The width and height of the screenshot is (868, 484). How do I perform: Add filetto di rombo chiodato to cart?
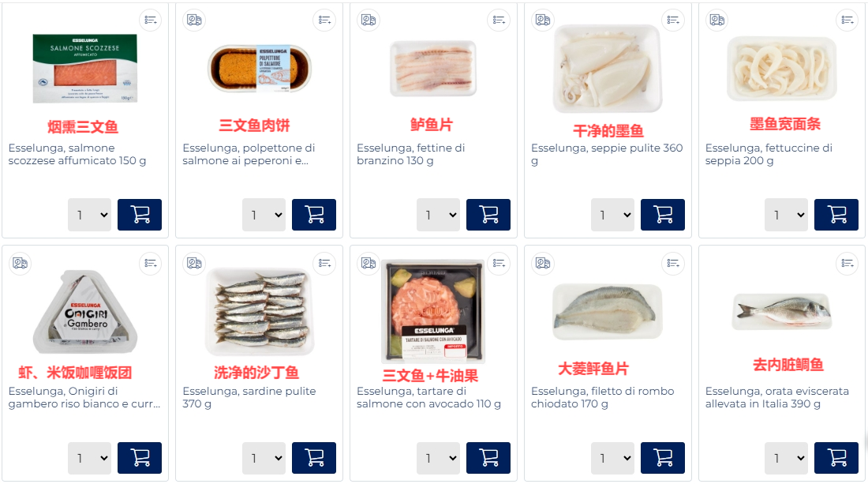pyautogui.click(x=663, y=457)
